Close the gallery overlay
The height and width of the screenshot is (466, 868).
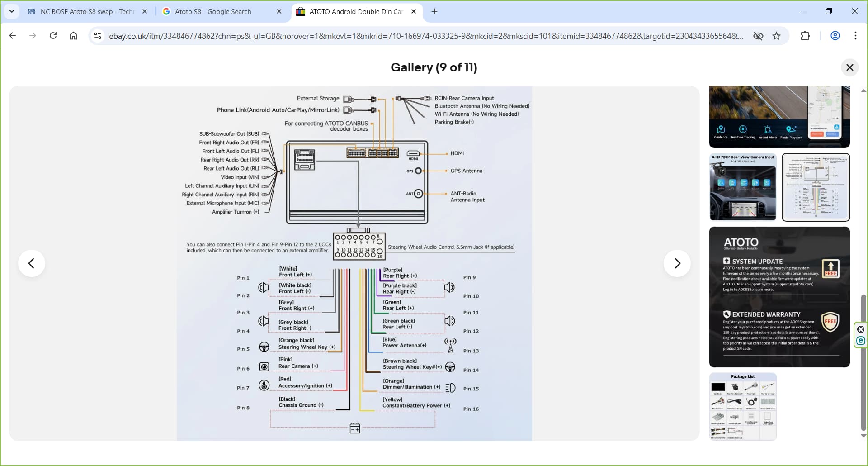coord(849,67)
